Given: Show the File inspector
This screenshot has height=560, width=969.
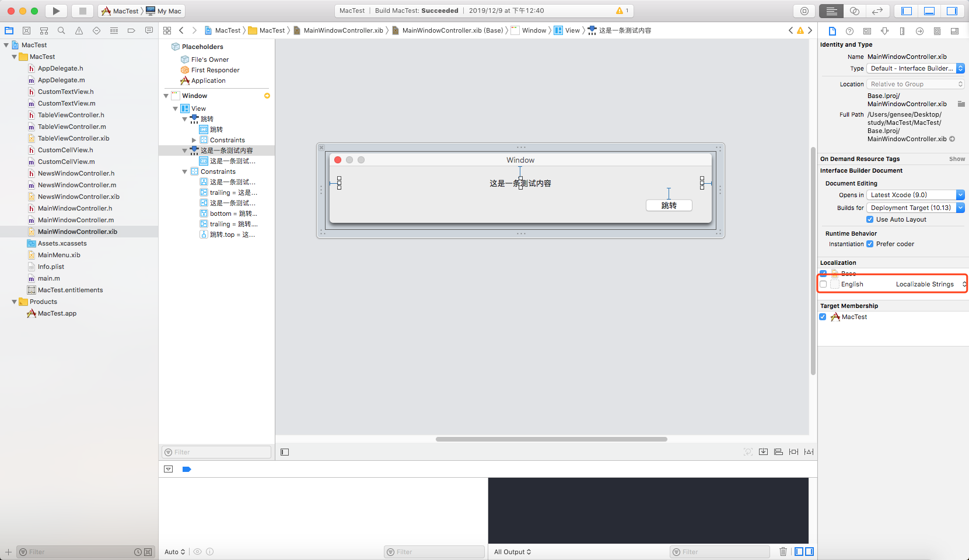Looking at the screenshot, I should coord(832,31).
